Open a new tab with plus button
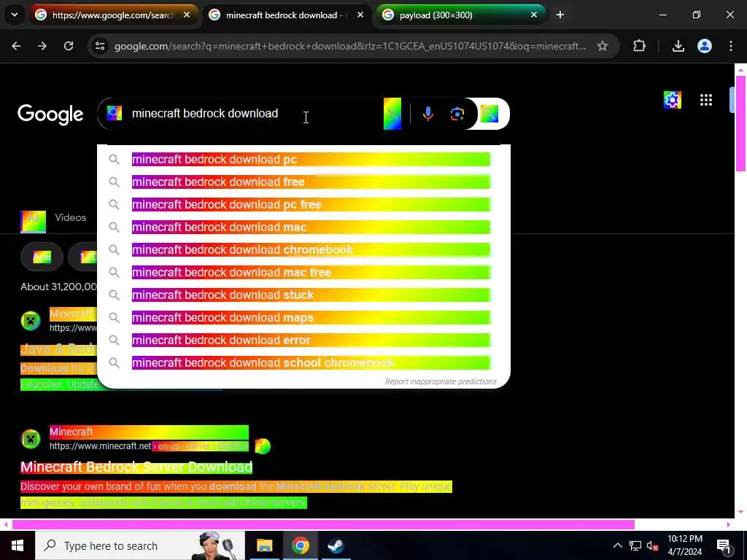Screen dimensions: 747x560 click(560, 15)
